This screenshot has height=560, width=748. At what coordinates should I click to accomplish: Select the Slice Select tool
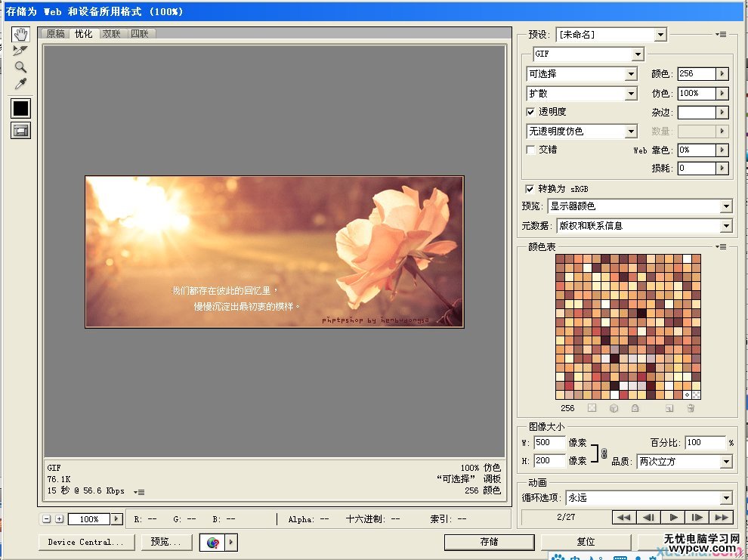tap(20, 50)
